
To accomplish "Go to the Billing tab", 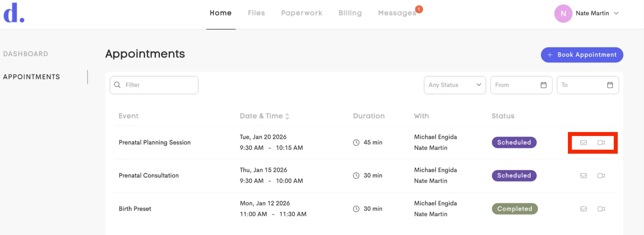I will click(350, 13).
